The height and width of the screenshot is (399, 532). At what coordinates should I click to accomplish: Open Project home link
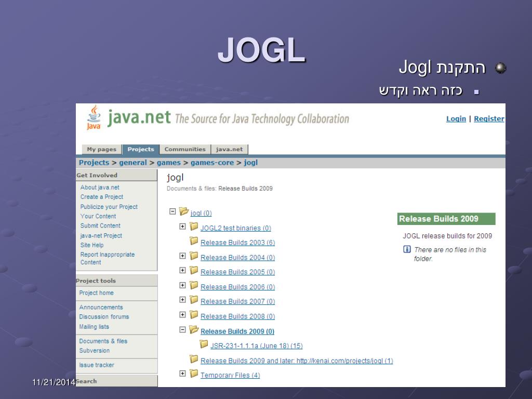point(96,293)
